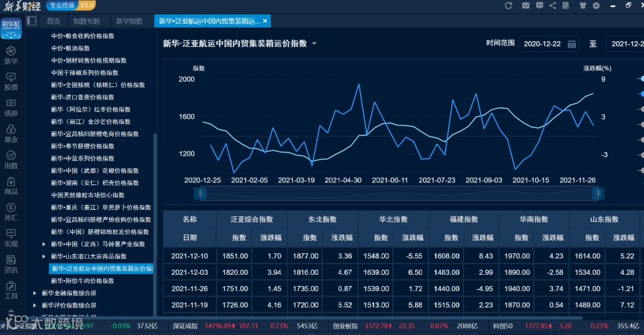The width and height of the screenshot is (644, 335).
Task: Select 新华·进口香蕉价格指数 in tree
Action: point(82,97)
